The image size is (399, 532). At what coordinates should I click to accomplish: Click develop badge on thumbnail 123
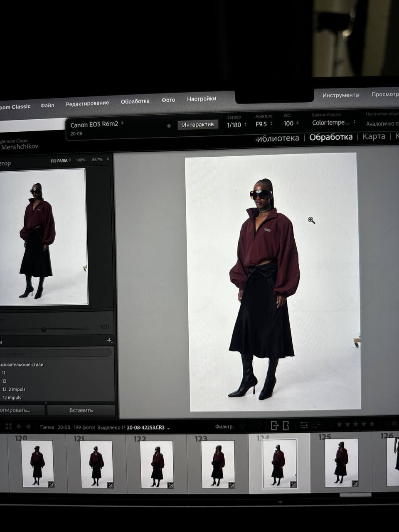point(232,485)
